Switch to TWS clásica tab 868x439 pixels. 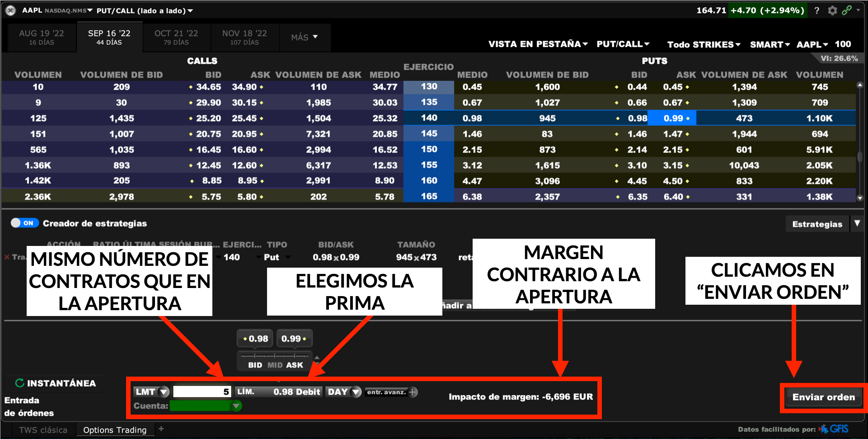pos(43,430)
